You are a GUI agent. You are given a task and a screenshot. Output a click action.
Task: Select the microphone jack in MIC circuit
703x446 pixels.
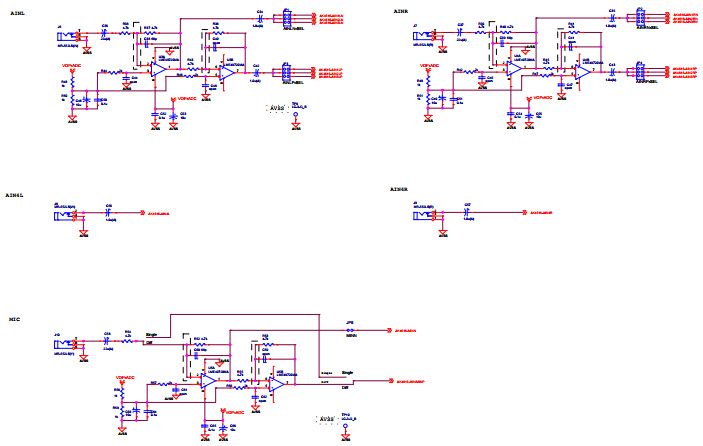click(x=66, y=345)
